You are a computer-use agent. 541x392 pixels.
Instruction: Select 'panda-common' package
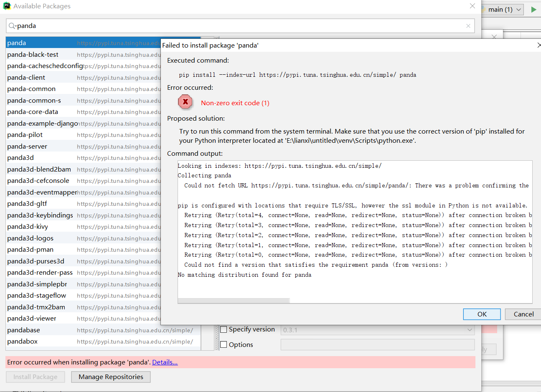click(x=83, y=89)
